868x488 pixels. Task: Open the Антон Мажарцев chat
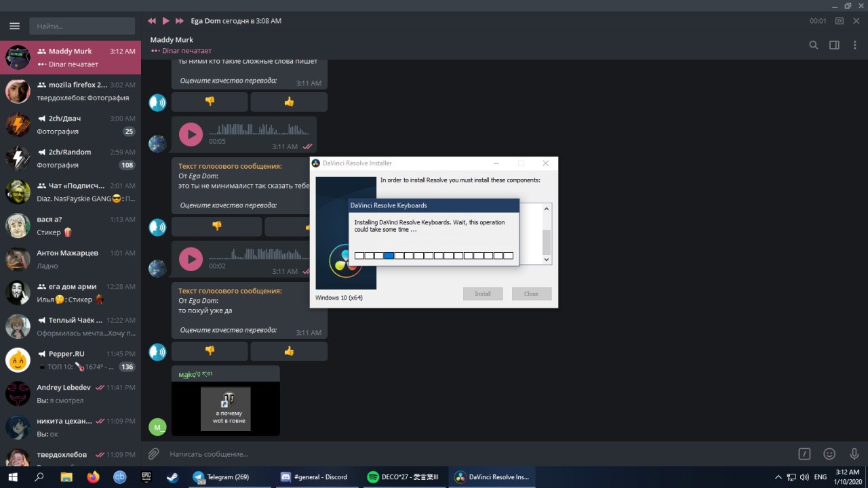71,259
